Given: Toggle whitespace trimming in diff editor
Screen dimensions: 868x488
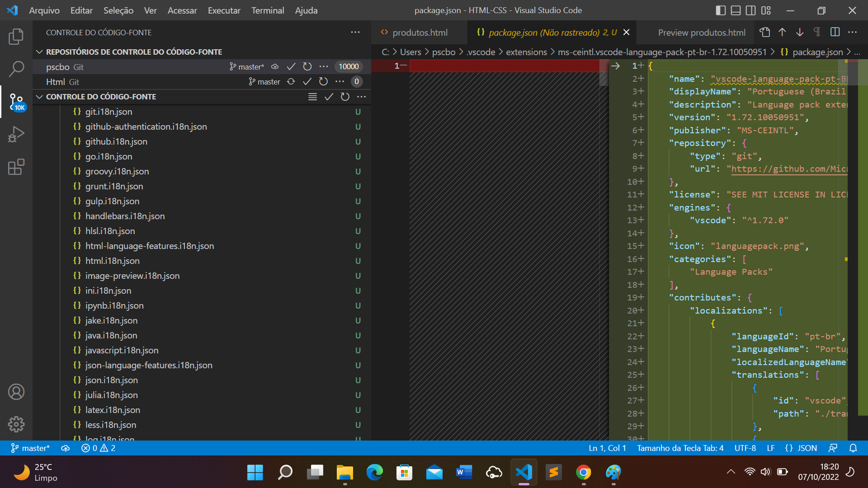Looking at the screenshot, I should pyautogui.click(x=817, y=32).
